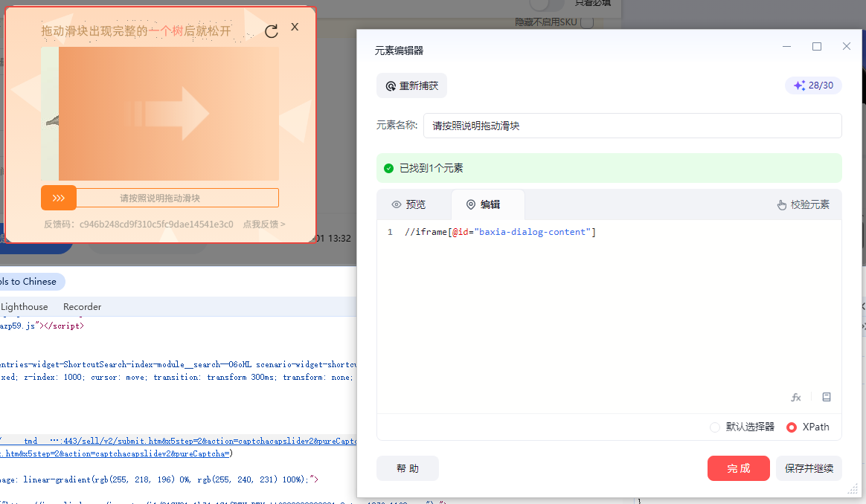The height and width of the screenshot is (504, 866).
Task: Click the z-index: 1000 style text in DevTools
Action: click(53, 377)
